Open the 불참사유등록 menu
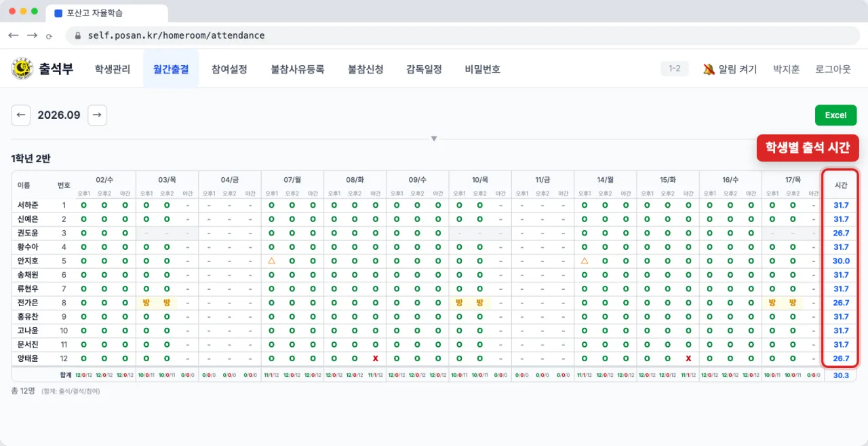868x446 pixels. [x=298, y=69]
